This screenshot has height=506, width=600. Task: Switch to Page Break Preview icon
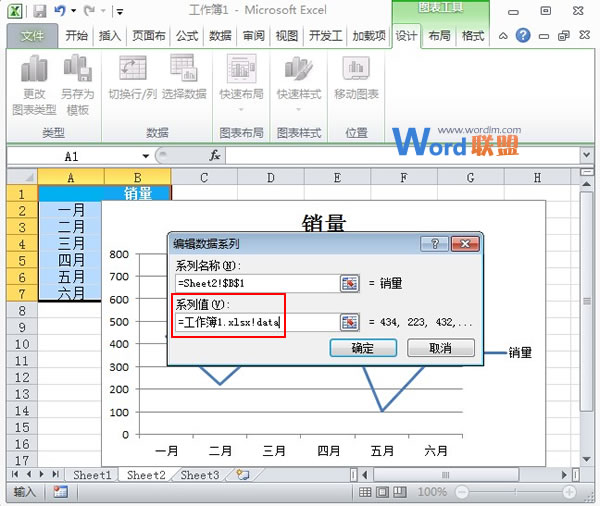coord(399,492)
